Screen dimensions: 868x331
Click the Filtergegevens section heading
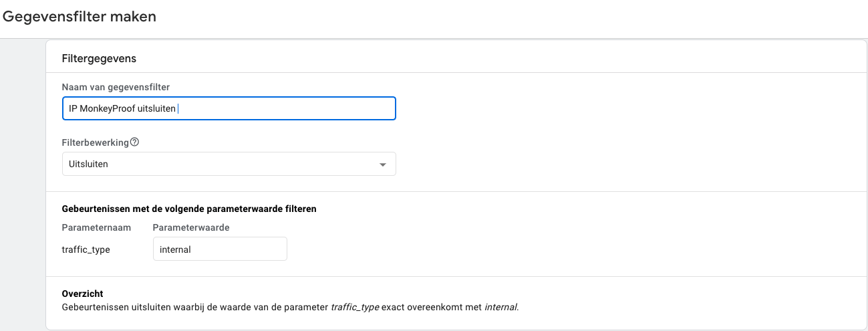(x=99, y=58)
